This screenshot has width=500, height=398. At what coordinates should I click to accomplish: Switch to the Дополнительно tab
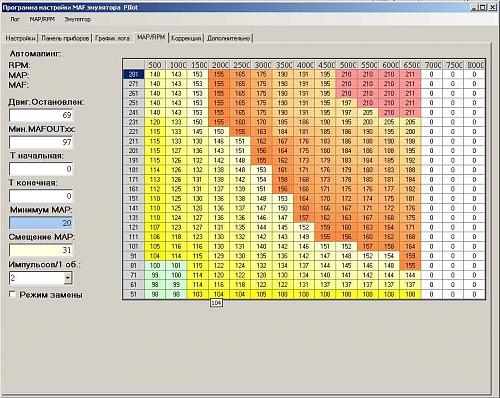pyautogui.click(x=229, y=38)
